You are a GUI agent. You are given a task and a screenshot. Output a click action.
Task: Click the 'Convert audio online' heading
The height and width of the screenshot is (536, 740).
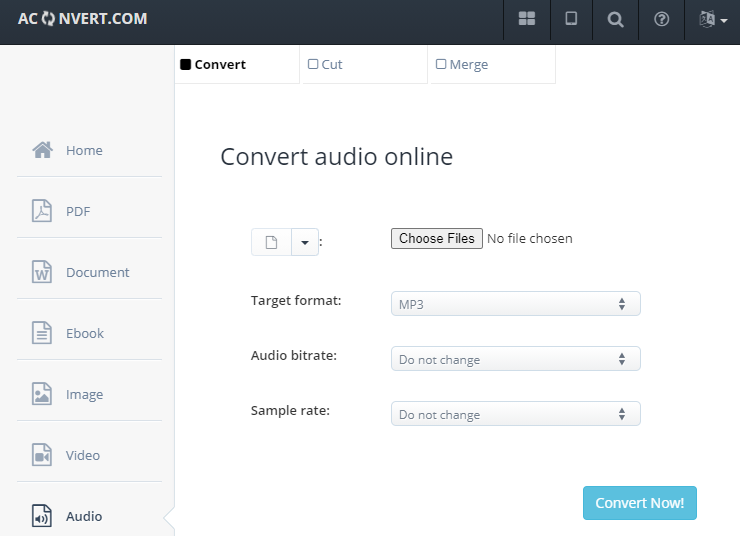click(336, 156)
